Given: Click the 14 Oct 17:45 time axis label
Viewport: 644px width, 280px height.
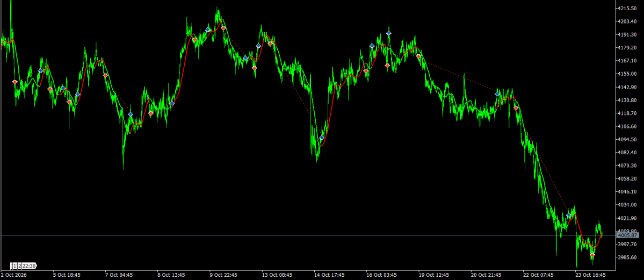Looking at the screenshot, I should click(329, 275).
